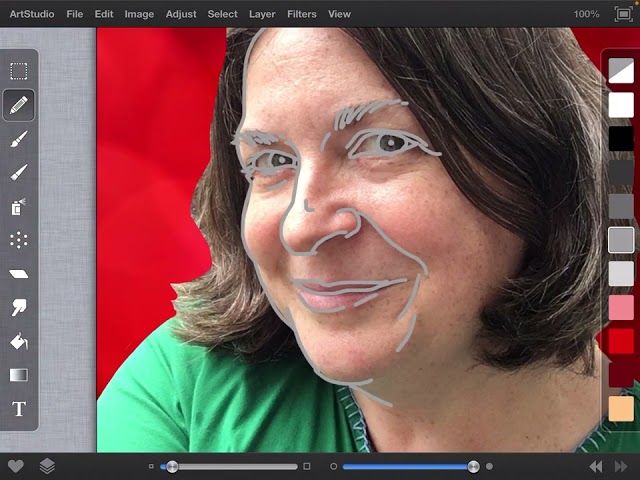
Task: Open the Image menu
Action: pyautogui.click(x=139, y=14)
